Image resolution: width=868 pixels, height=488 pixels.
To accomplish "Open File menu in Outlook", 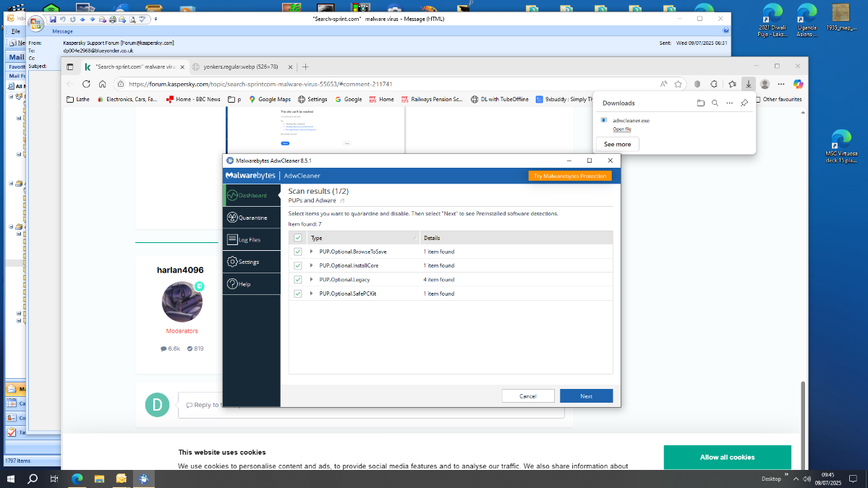I will (x=15, y=32).
